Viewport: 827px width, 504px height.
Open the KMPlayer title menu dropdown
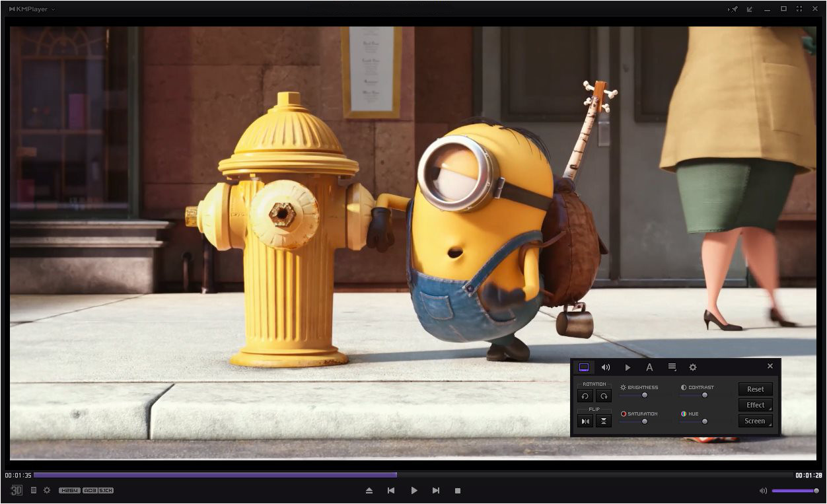pos(32,9)
